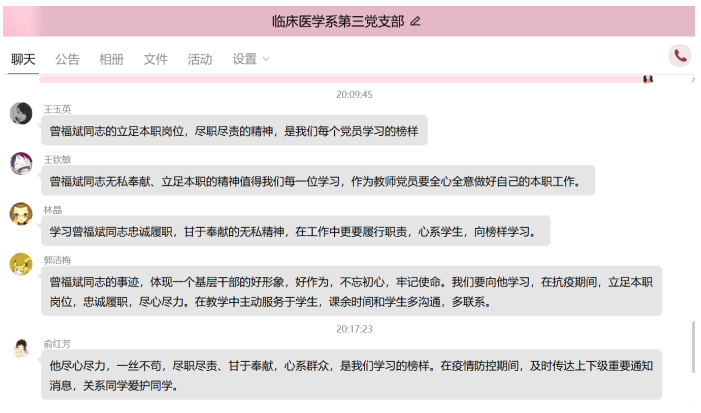701x413 pixels.
Task: Click sender name 王玉英 above message
Action: point(57,109)
